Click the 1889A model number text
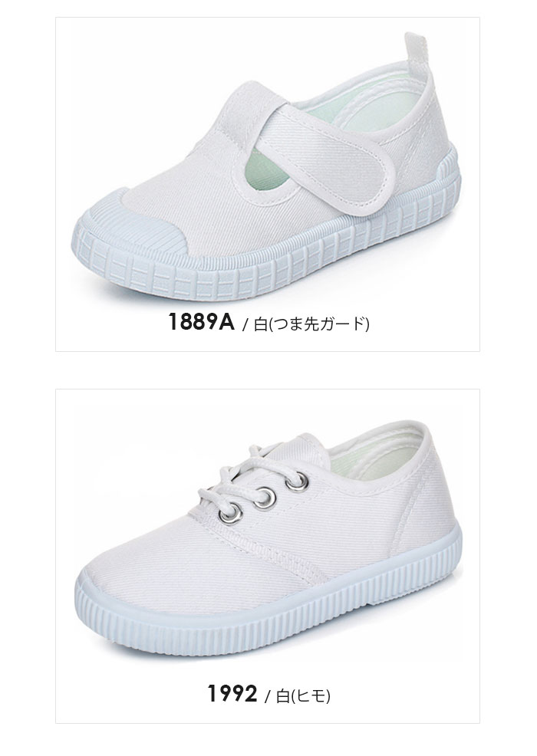 pos(201,322)
